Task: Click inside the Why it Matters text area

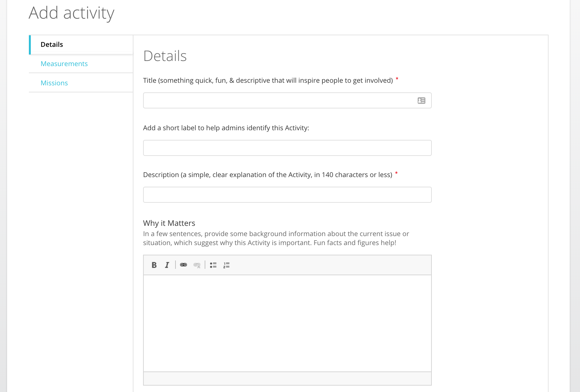Action: [x=287, y=323]
